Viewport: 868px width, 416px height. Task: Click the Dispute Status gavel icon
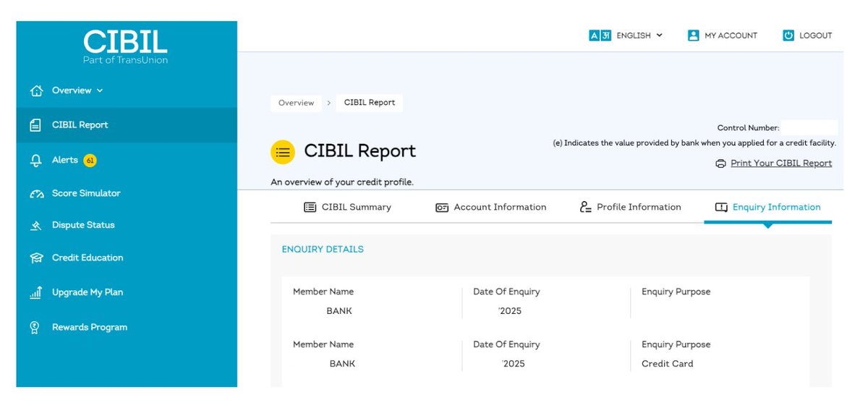pyautogui.click(x=36, y=226)
